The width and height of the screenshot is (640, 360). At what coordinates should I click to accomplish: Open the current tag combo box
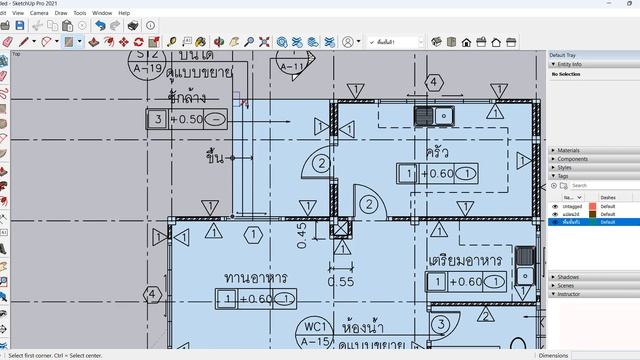[x=396, y=42]
